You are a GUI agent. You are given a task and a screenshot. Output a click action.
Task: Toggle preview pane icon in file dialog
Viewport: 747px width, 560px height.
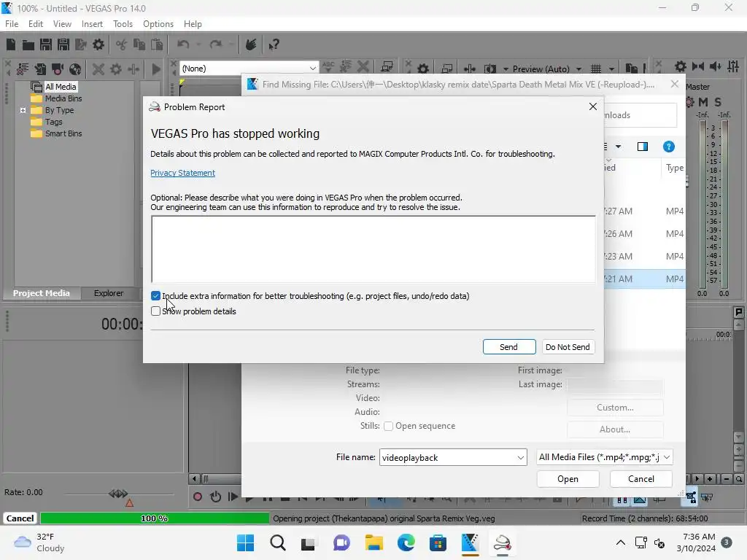click(x=643, y=147)
